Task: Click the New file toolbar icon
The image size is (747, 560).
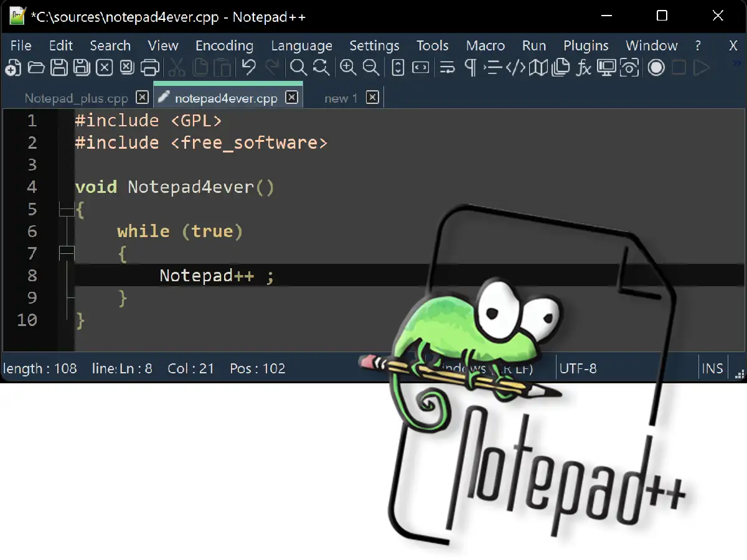Action: [x=13, y=68]
